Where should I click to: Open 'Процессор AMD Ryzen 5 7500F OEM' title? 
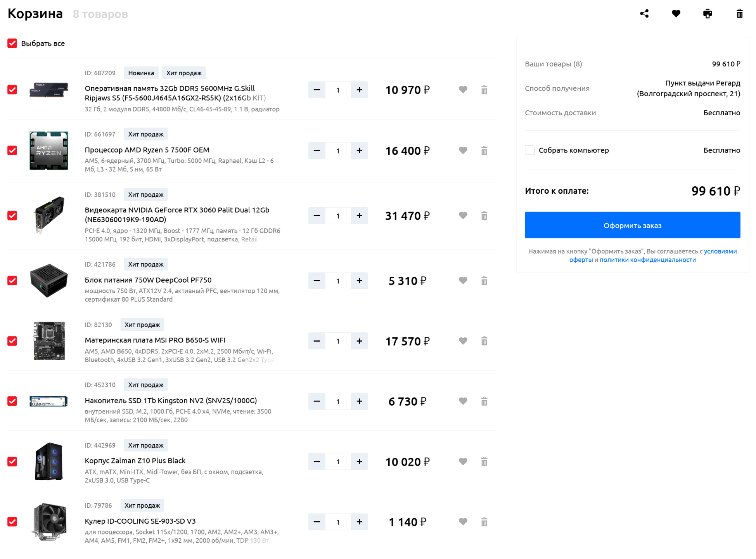pyautogui.click(x=147, y=150)
